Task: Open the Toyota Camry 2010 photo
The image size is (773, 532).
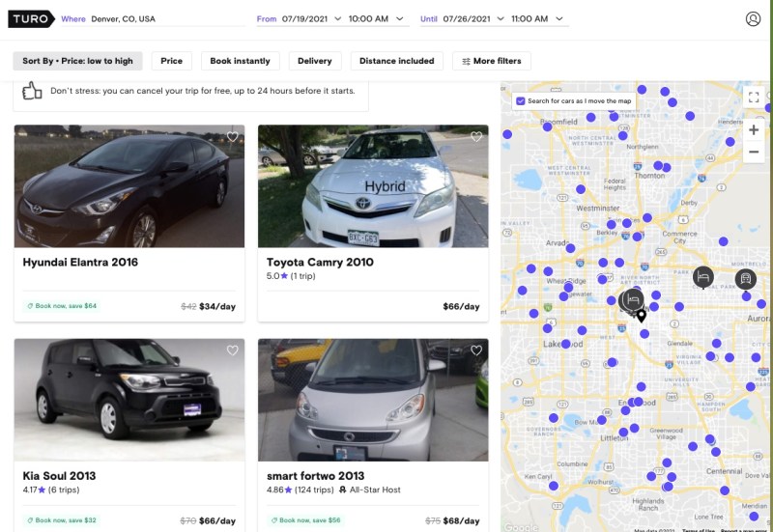Action: 373,186
